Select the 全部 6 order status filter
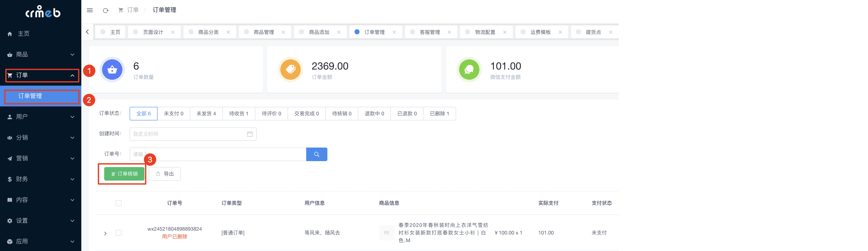This screenshot has height=251, width=868. pos(144,114)
